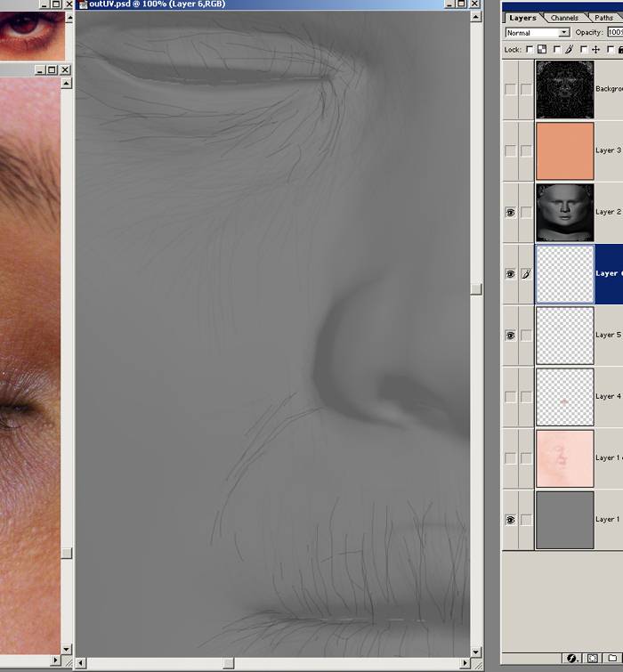Click the outUV.psd document title icon
Image resolution: width=623 pixels, height=672 pixels.
83,4
